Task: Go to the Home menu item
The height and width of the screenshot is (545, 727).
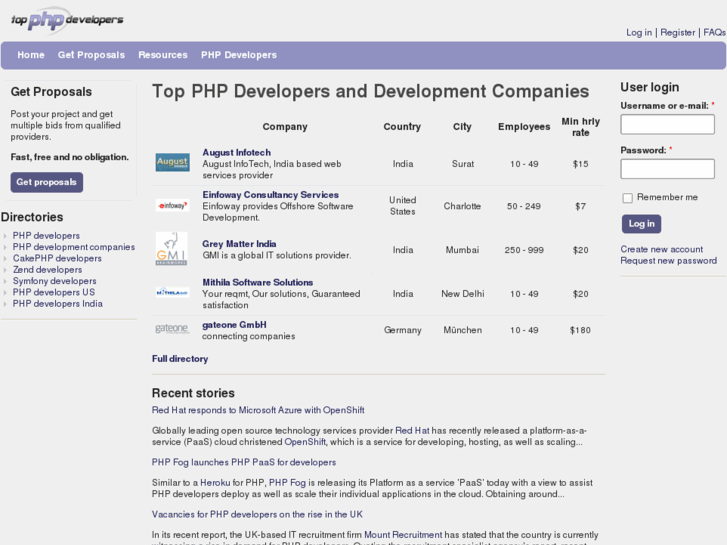Action: (x=31, y=55)
